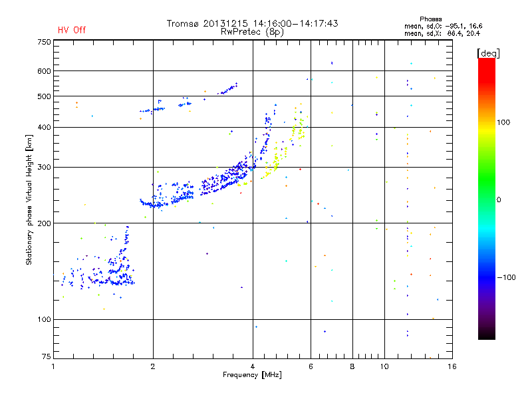Viewport: 532px width, 399px height.
Task: Click the 'Phases' header text
Action: coord(430,19)
